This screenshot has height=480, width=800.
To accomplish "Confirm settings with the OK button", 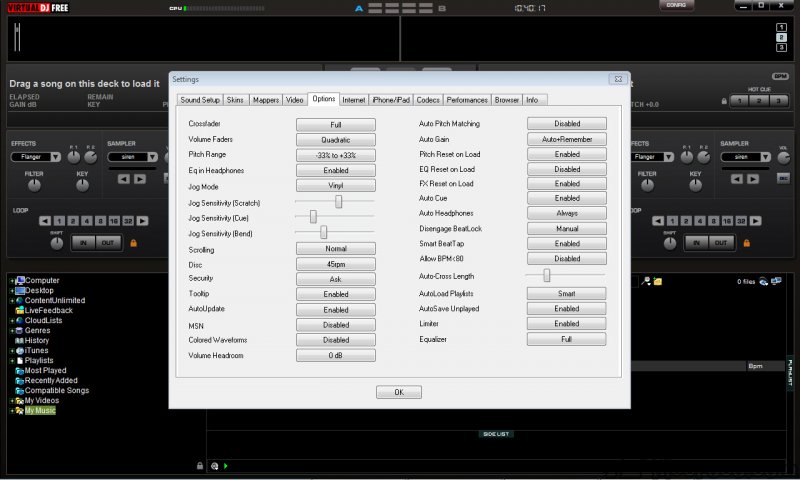I will click(x=399, y=392).
